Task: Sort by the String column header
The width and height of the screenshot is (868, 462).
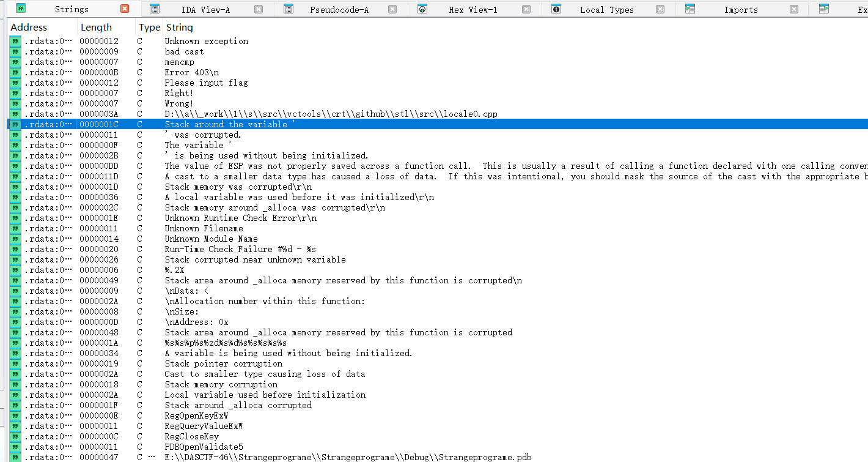Action: point(179,27)
